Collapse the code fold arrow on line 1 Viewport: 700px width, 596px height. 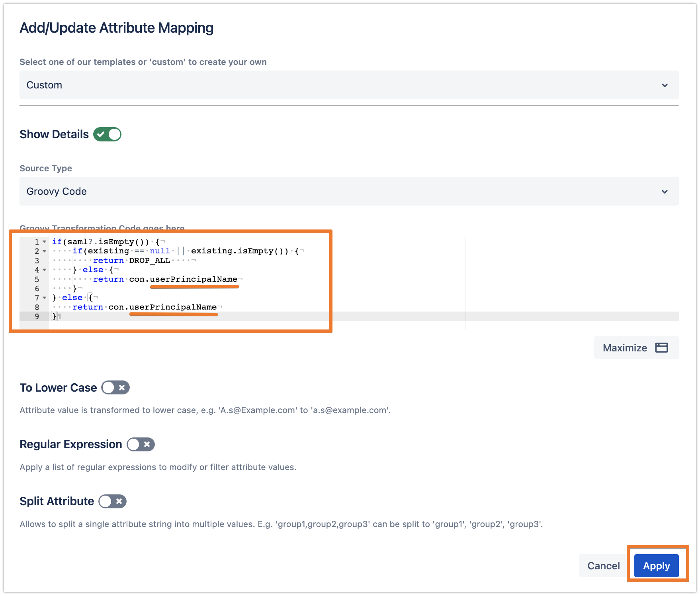(45, 242)
